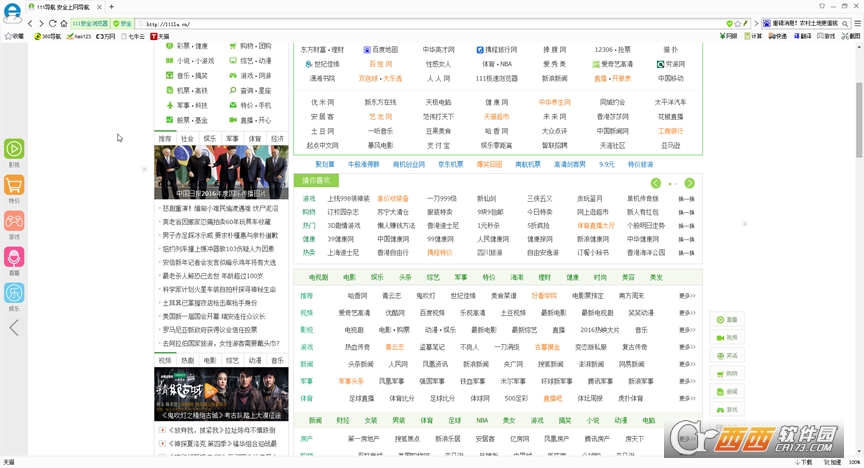Click right floating panel 购物 button
The height and width of the screenshot is (468, 864).
[727, 374]
